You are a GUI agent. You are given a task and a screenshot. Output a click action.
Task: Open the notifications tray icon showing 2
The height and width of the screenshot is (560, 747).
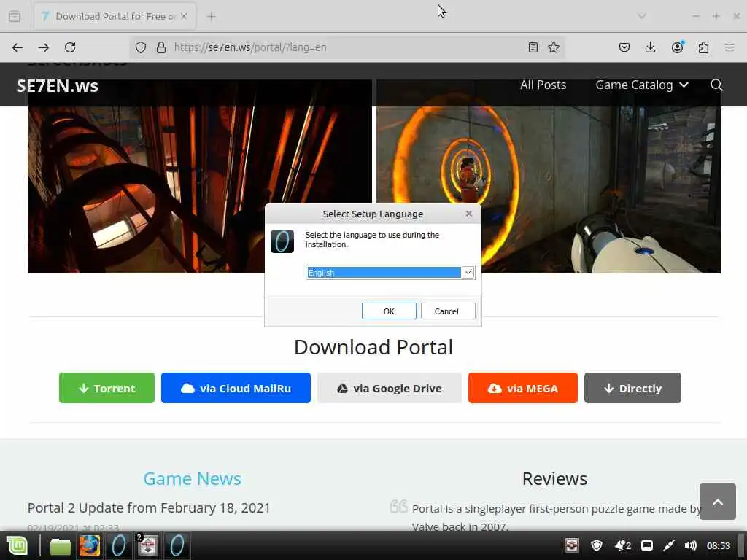coord(623,545)
